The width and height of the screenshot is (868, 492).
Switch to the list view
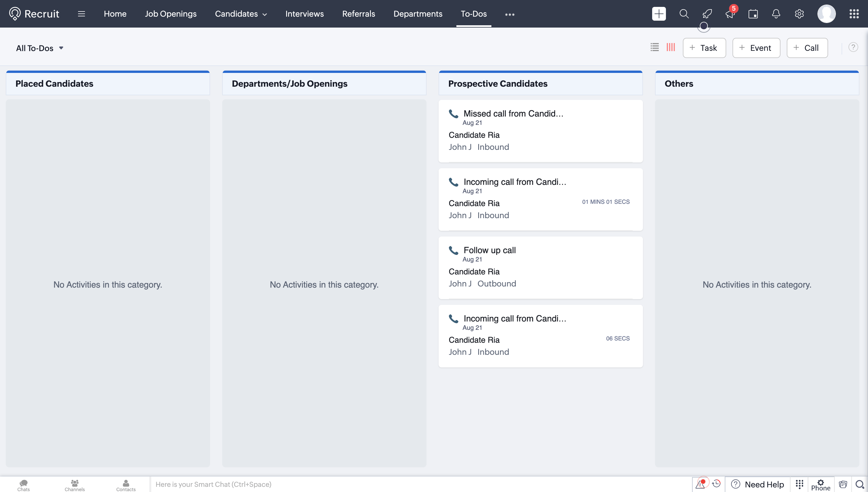[654, 47]
